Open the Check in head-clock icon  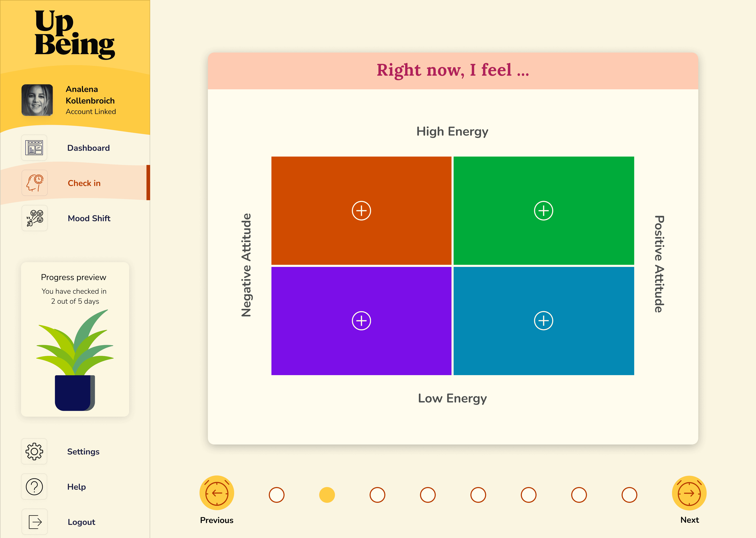34,183
